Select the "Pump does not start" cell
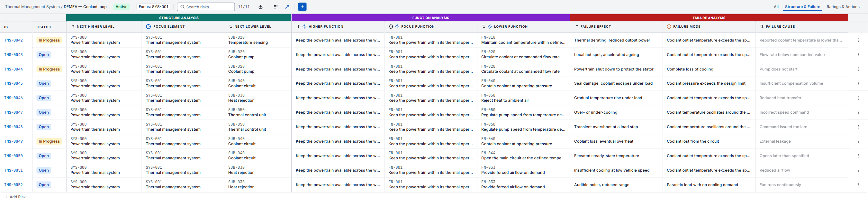 [x=802, y=69]
